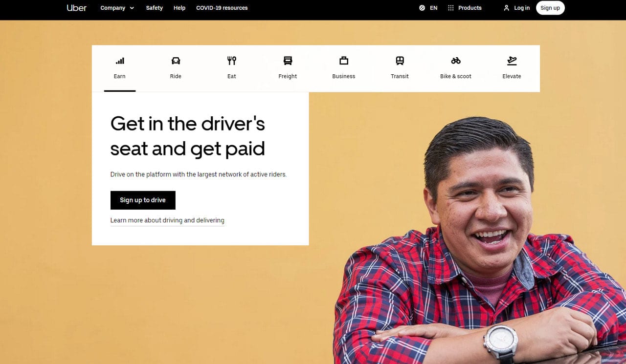626x364 pixels.
Task: Click the Eat fork and knife icon
Action: (x=232, y=61)
